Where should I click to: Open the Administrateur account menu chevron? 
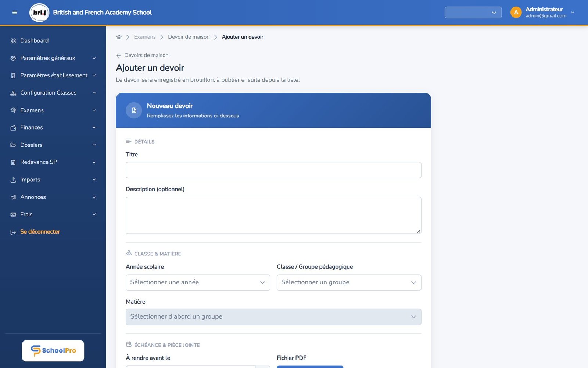coord(573,13)
